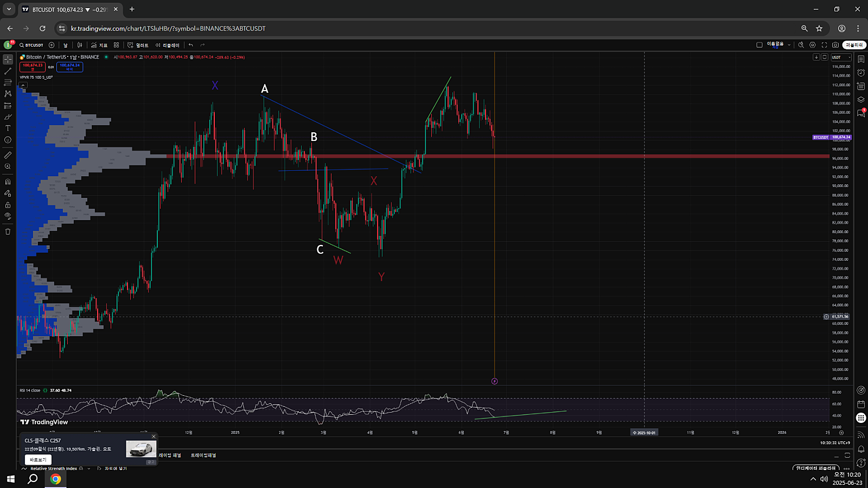Open the Windows Start menu
The height and width of the screenshot is (488, 868).
pyautogui.click(x=10, y=479)
